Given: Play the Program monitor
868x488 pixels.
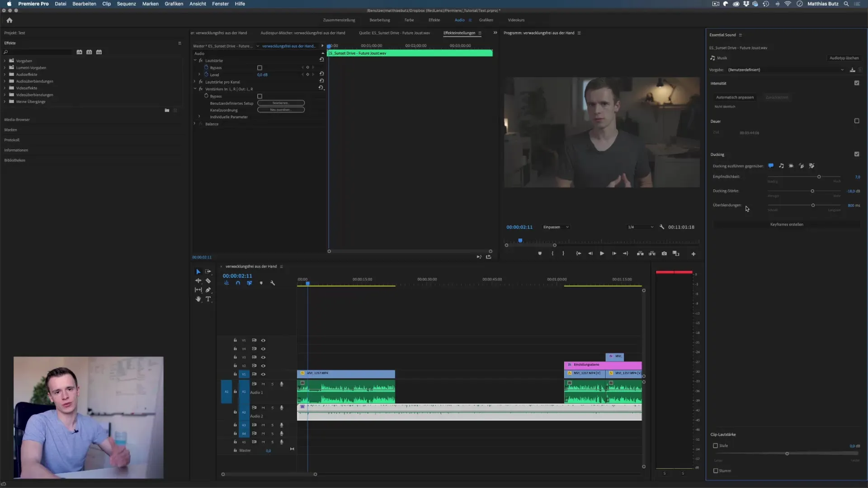Looking at the screenshot, I should click(602, 253).
